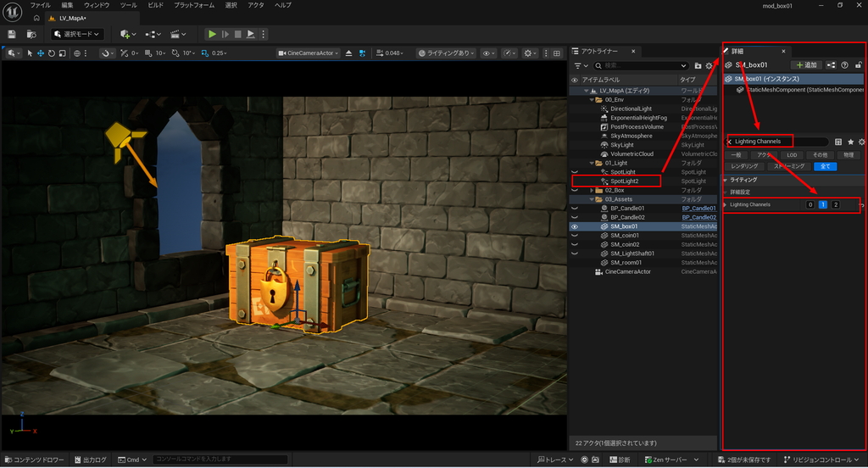Image resolution: width=868 pixels, height=468 pixels.
Task: Click the console command input field
Action: pyautogui.click(x=220, y=460)
